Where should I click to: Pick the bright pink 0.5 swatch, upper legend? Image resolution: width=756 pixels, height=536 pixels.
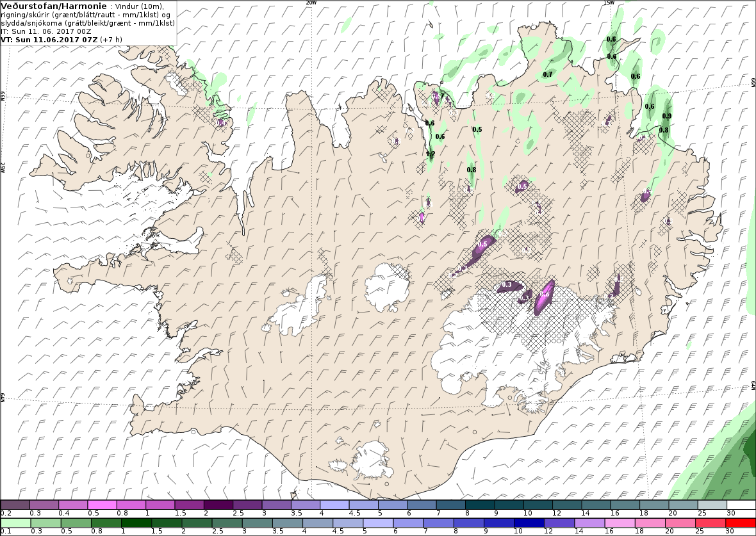click(x=103, y=505)
